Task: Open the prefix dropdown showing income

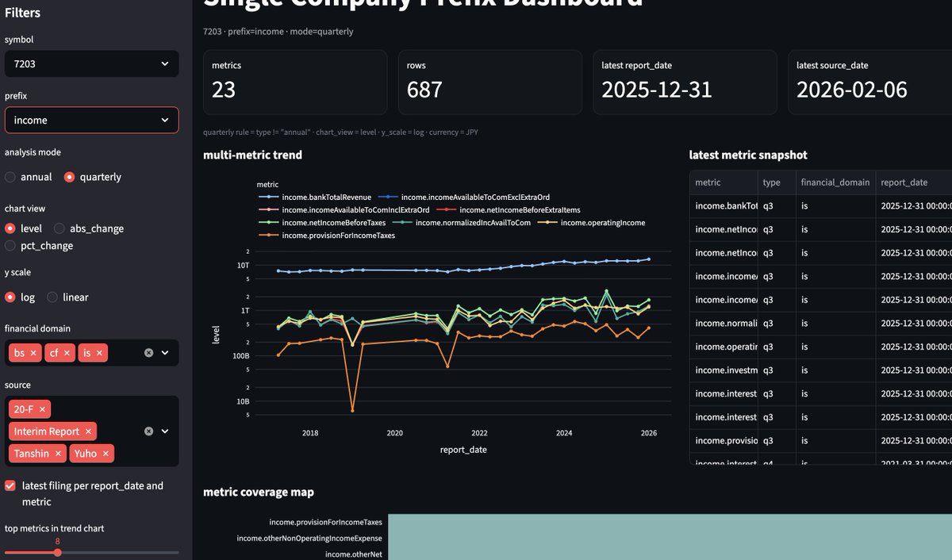Action: pos(91,120)
